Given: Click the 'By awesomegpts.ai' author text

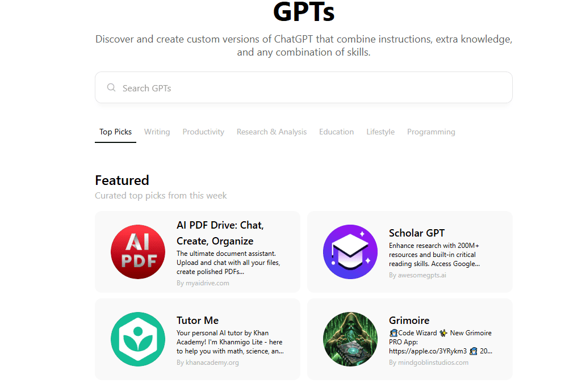Looking at the screenshot, I should click(417, 275).
